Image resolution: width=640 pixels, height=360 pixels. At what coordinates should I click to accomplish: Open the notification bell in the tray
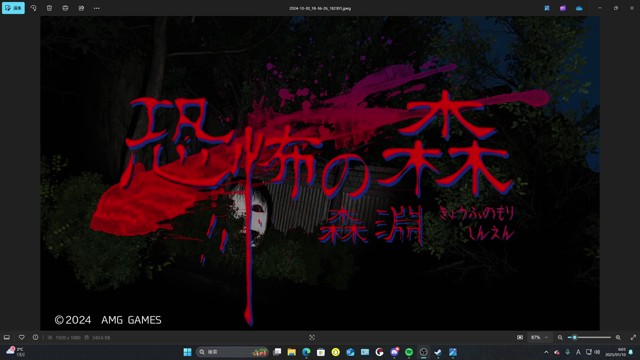coord(631,352)
